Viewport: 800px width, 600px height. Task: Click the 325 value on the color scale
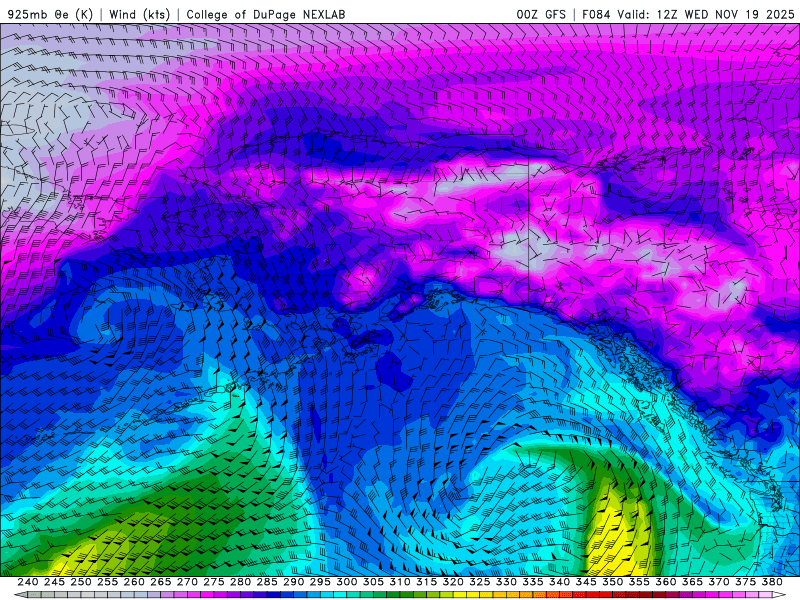pyautogui.click(x=480, y=582)
